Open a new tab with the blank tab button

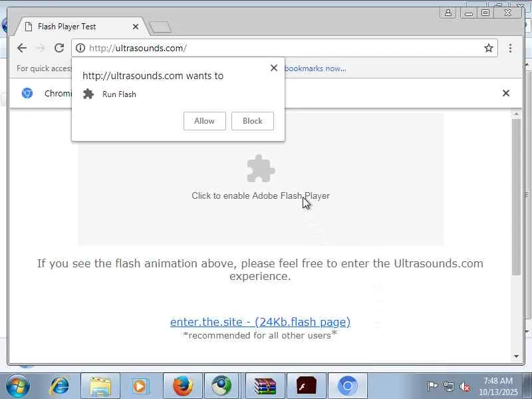pyautogui.click(x=160, y=27)
